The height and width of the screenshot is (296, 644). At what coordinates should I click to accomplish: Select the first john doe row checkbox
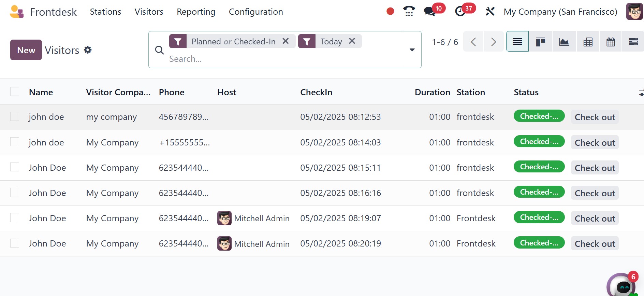tap(15, 117)
